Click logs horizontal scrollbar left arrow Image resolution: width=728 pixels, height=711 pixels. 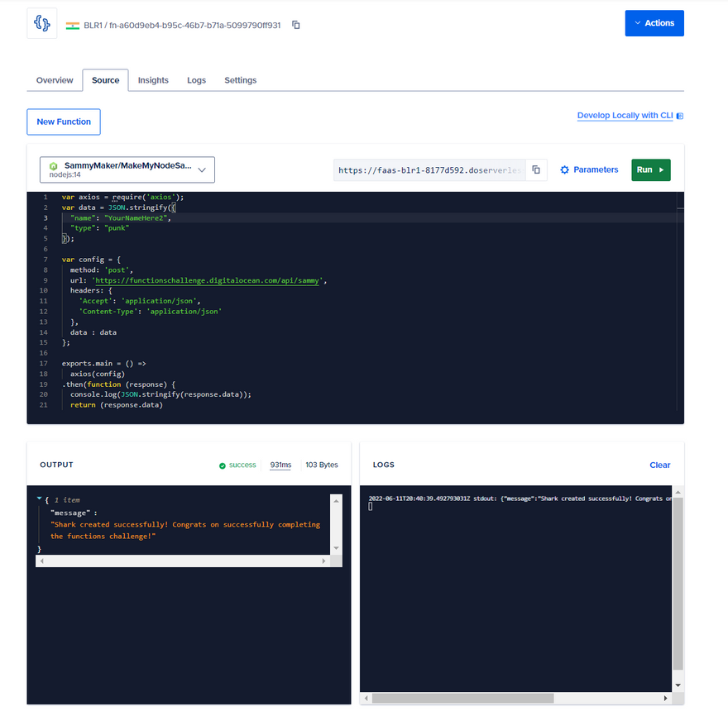point(366,698)
